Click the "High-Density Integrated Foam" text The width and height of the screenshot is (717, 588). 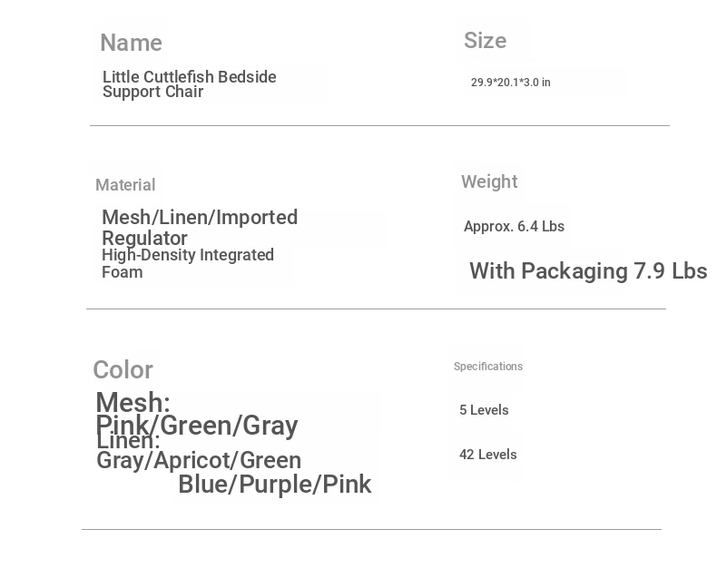187,263
